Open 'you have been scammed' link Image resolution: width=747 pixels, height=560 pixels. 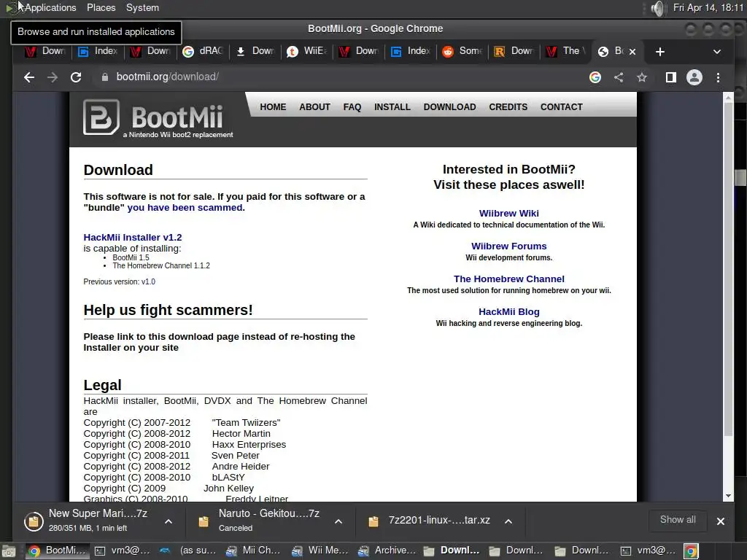click(x=185, y=208)
